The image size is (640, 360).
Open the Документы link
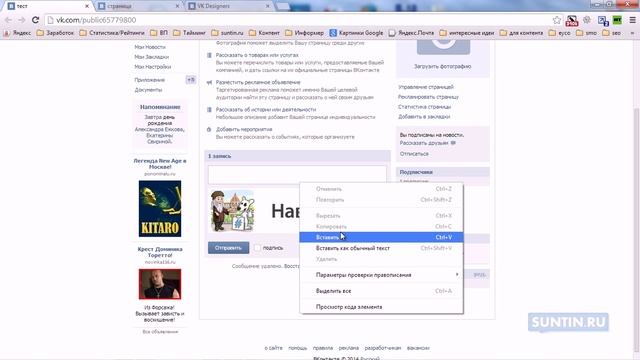pyautogui.click(x=148, y=90)
